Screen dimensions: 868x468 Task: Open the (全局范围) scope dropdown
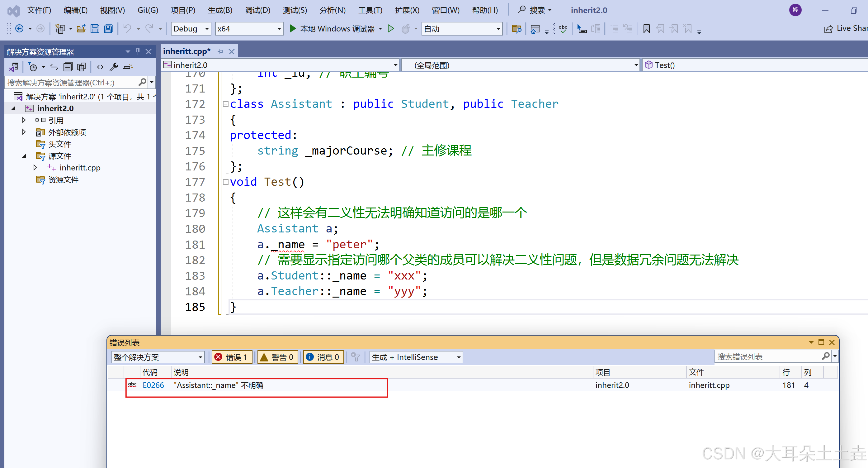(521, 65)
